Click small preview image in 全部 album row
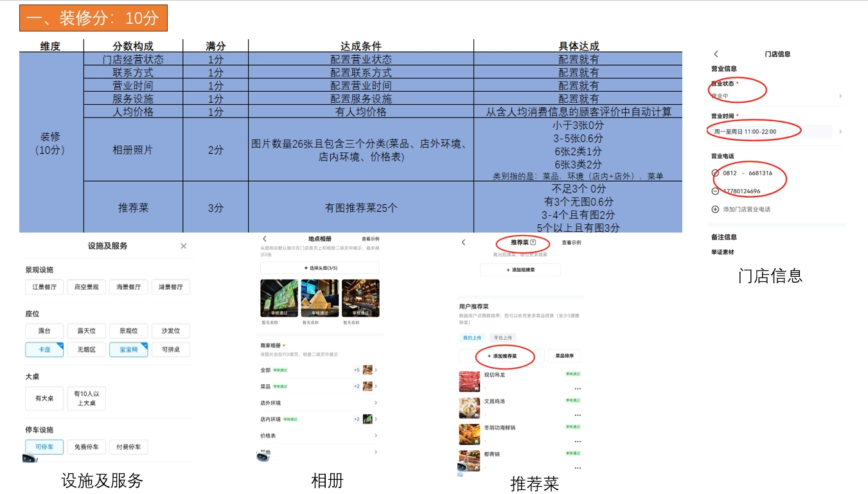The width and height of the screenshot is (868, 494). 368,370
